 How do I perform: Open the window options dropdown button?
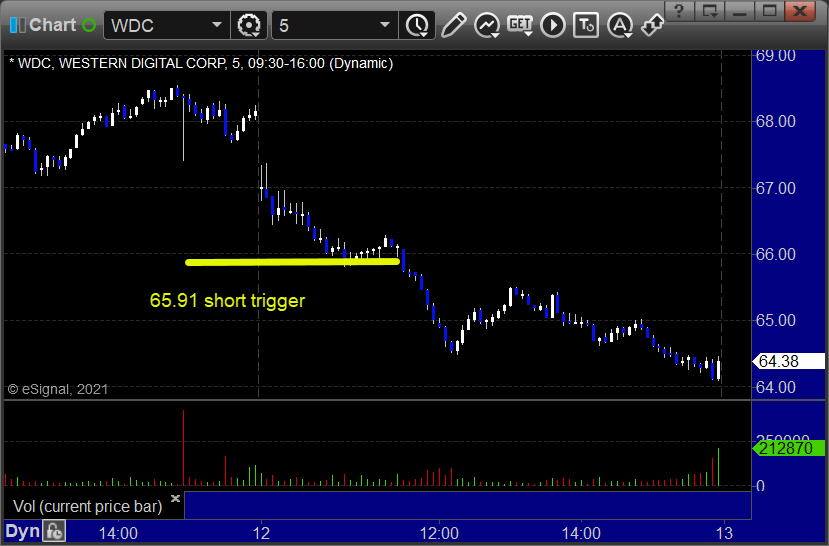(x=710, y=11)
